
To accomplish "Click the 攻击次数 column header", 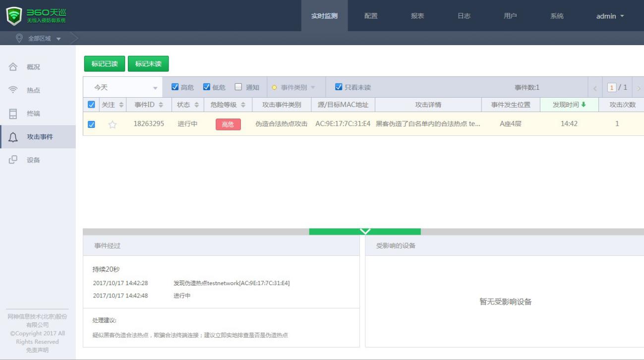I will tap(622, 105).
